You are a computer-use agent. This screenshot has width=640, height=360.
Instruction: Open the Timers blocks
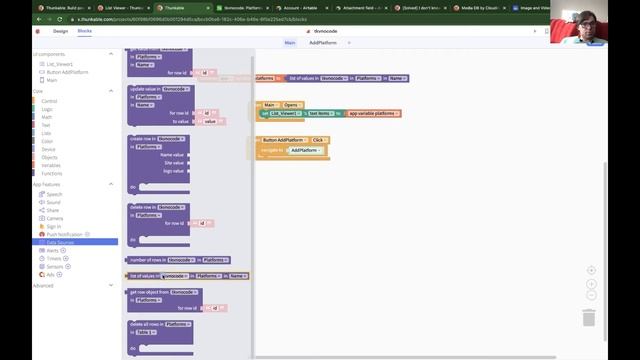[x=53, y=258]
